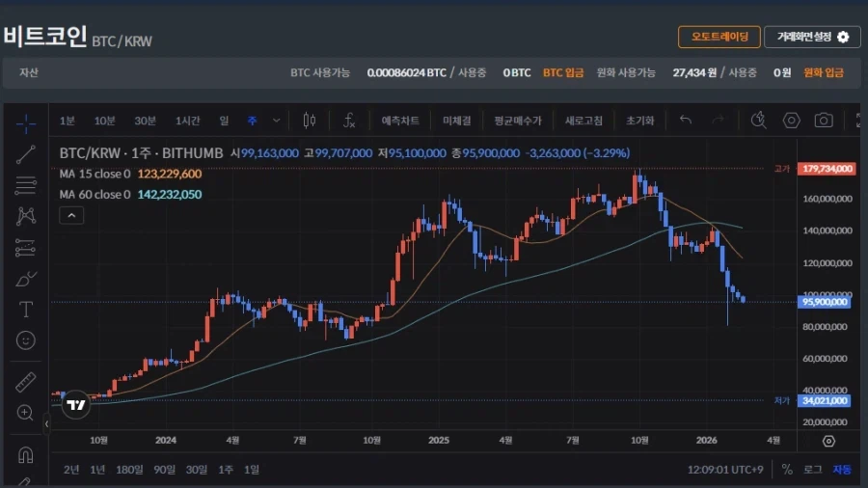Open 거래화면설정 trade screen settings
Image resolution: width=868 pixels, height=488 pixels.
coord(812,37)
